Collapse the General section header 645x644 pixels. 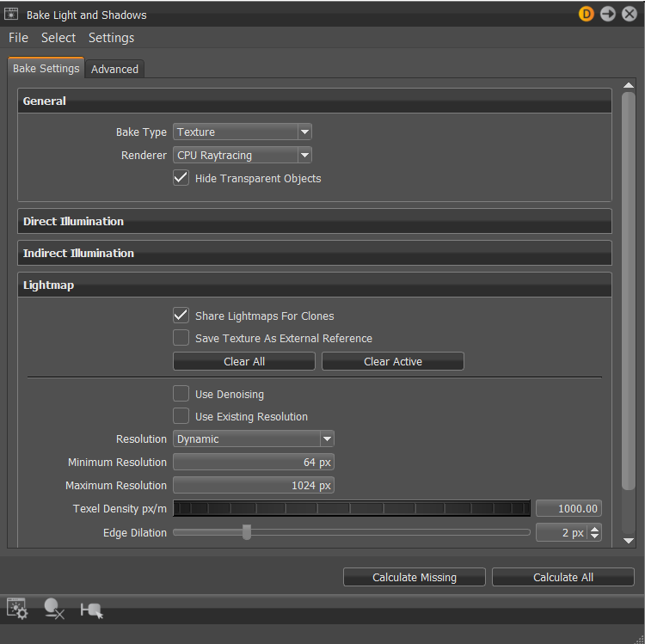(315, 101)
